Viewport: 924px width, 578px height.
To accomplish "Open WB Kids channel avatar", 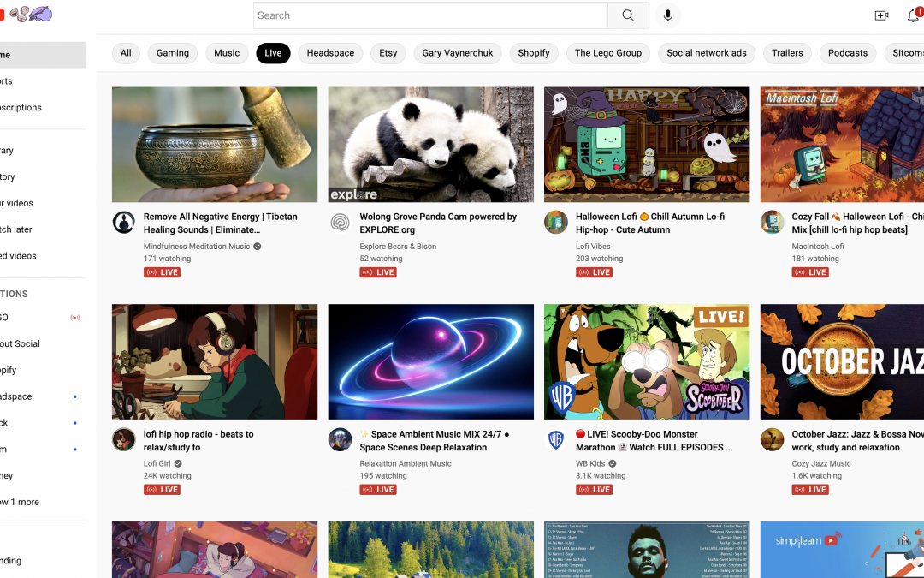I will pos(556,440).
